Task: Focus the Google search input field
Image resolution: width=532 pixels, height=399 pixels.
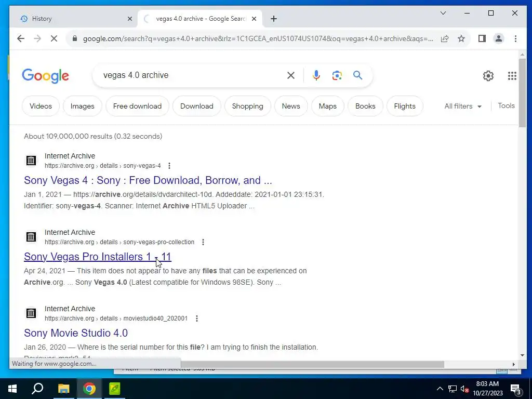Action: pos(192,75)
